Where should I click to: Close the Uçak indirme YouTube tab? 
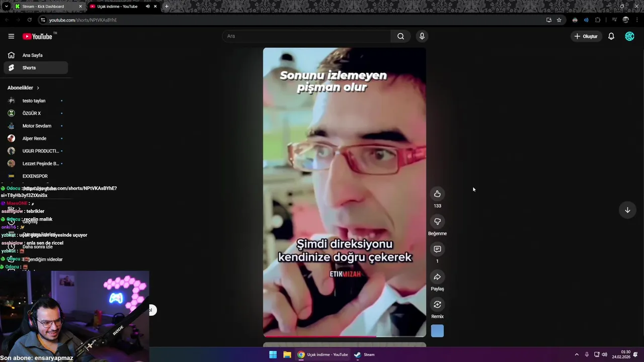point(155,7)
